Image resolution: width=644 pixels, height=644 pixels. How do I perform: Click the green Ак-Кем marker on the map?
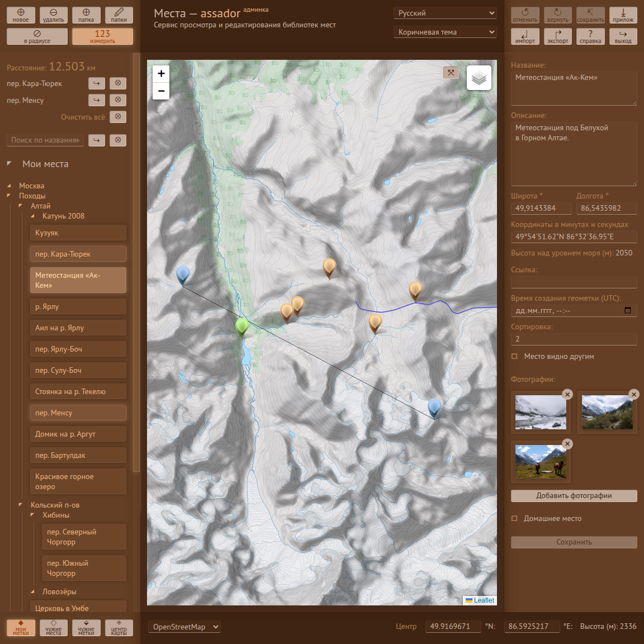[242, 328]
